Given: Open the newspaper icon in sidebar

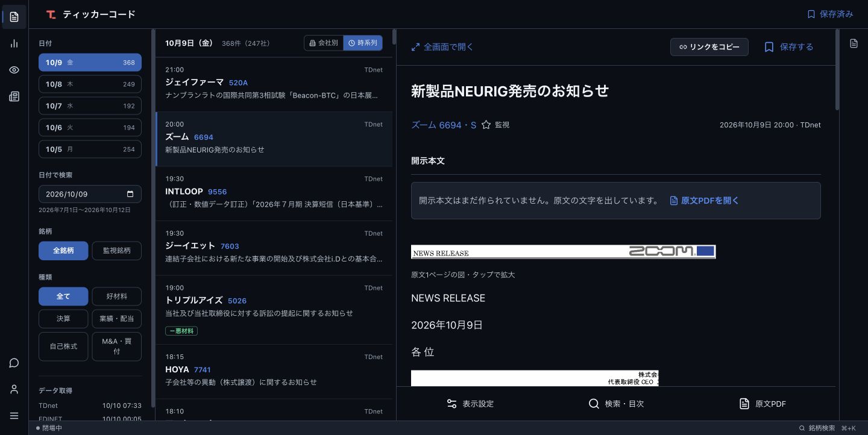Looking at the screenshot, I should pos(14,96).
